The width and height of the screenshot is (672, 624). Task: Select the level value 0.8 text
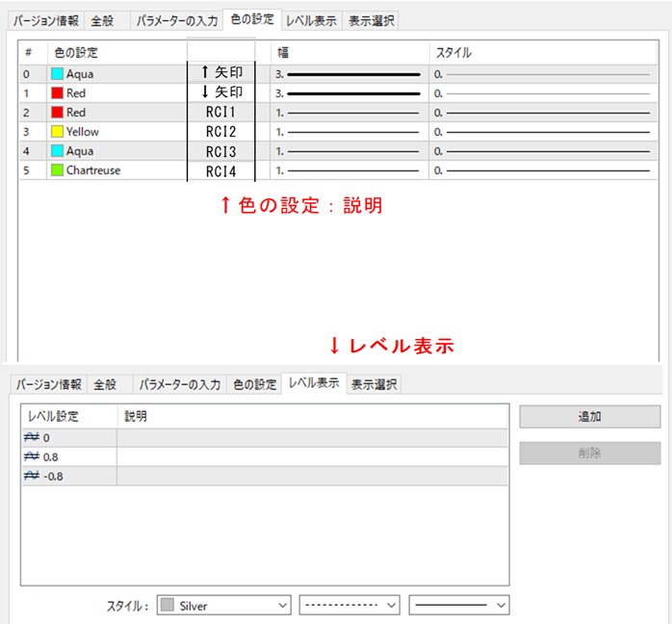pos(51,456)
